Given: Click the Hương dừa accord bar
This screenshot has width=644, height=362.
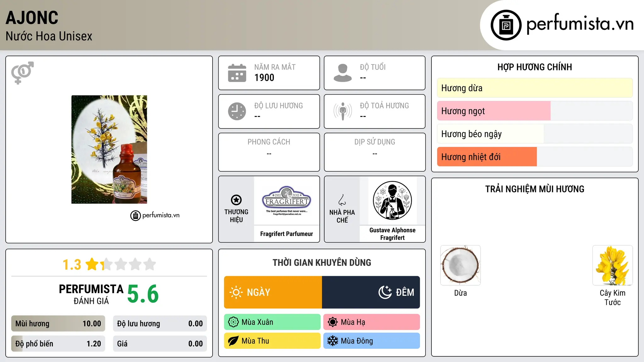Looking at the screenshot, I should pyautogui.click(x=535, y=88).
